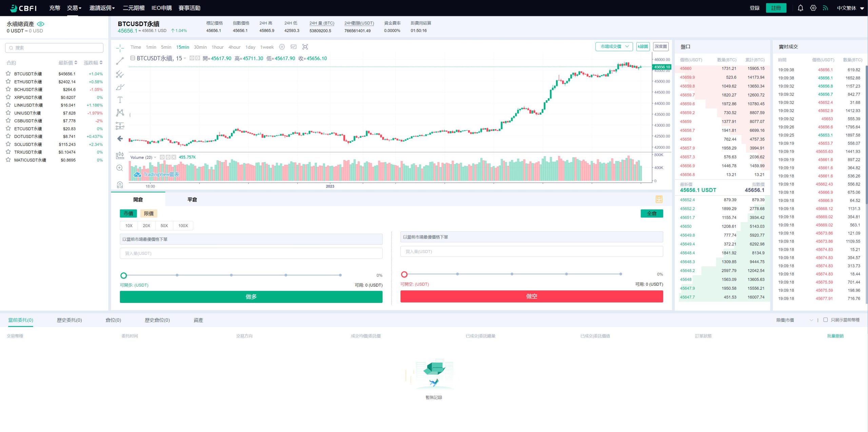This screenshot has height=432, width=868.
Task: Favorite the ETHUSDT contract star
Action: tap(8, 81)
